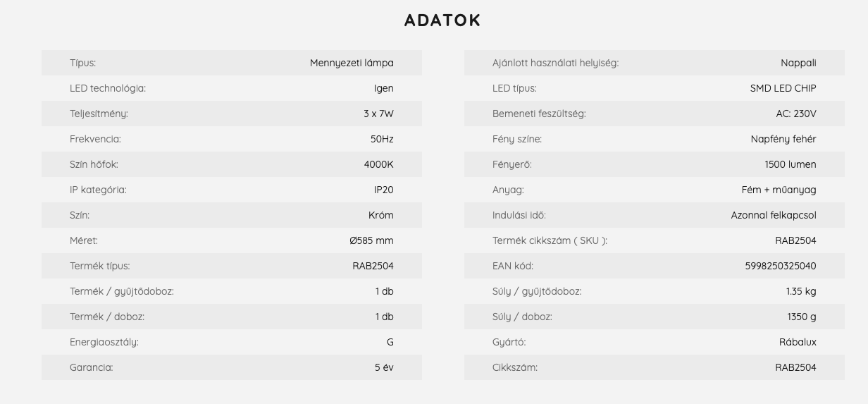Viewport: 868px width, 404px height.
Task: Select the Cikkszám value RAB2504 in last row
Action: click(x=795, y=367)
